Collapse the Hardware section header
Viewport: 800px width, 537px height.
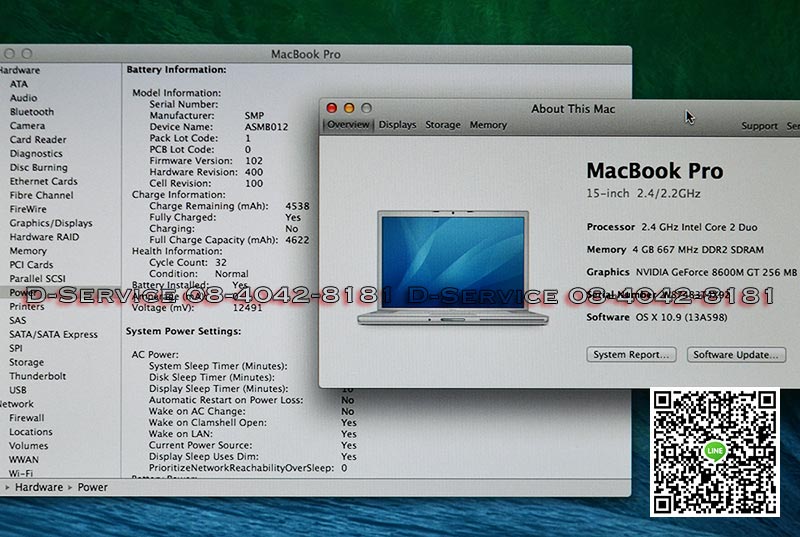point(20,70)
